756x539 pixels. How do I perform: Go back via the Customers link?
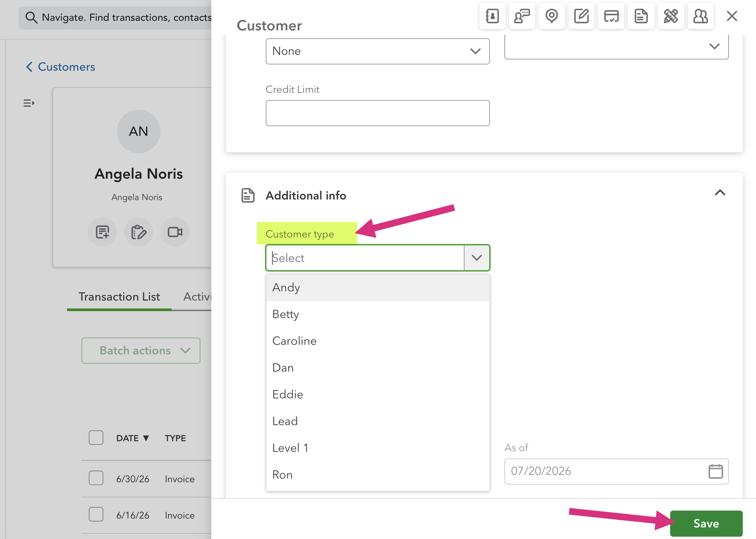pyautogui.click(x=61, y=67)
